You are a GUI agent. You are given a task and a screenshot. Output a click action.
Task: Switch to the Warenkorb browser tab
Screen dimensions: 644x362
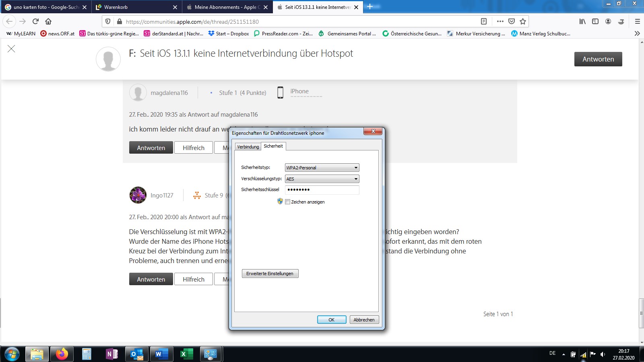137,7
